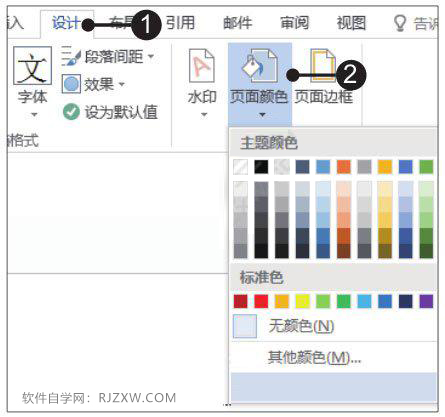Pick the blue-gray top-row theme swatch
Viewport: 445px width, 417px height.
tap(302, 167)
